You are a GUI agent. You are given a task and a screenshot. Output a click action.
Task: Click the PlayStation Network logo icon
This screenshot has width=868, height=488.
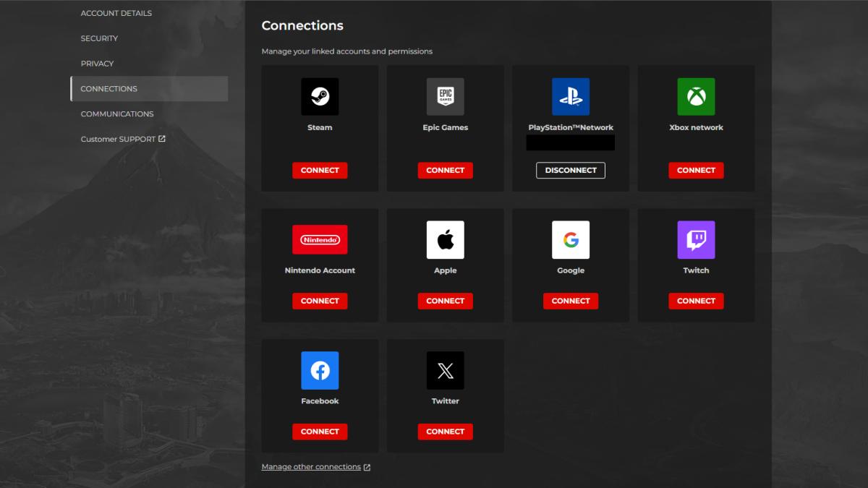click(571, 97)
